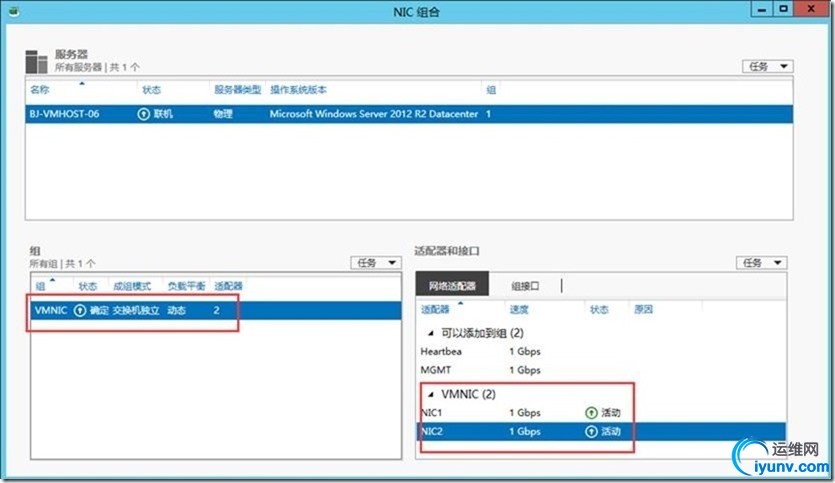Maximize the NIC Teaming window
This screenshot has height=483, width=835.
[x=783, y=9]
